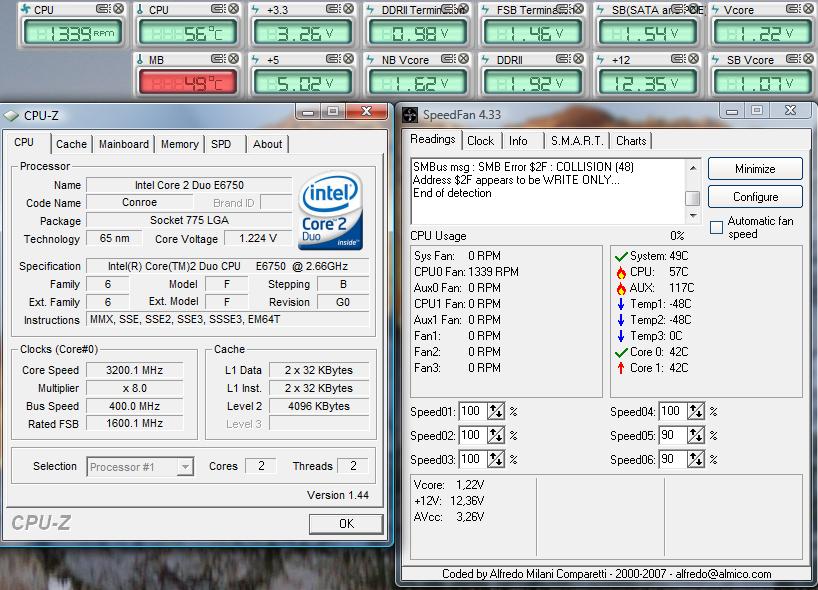Open settings icon on CPU fan RPM gadget
Viewport: 818px width, 590px height.
(x=103, y=9)
